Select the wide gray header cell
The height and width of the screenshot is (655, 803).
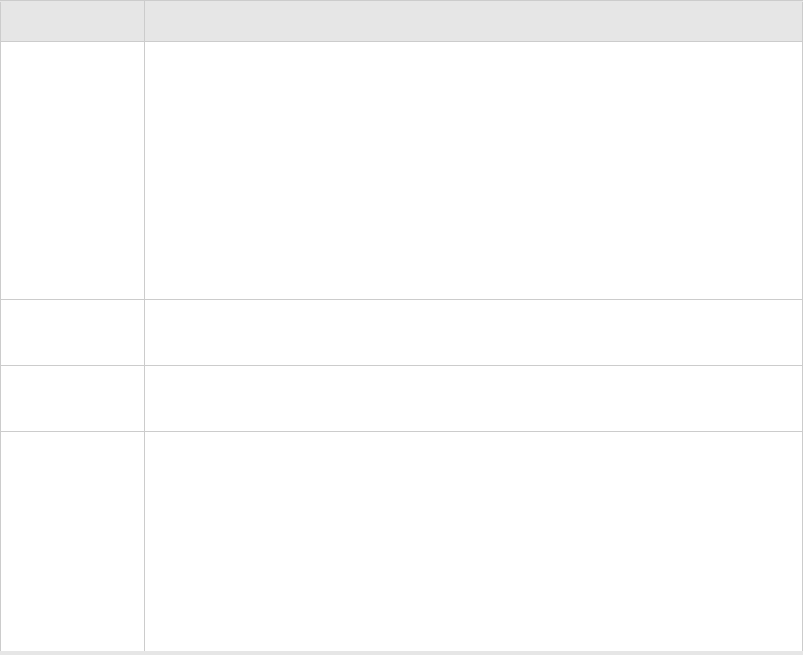473,21
